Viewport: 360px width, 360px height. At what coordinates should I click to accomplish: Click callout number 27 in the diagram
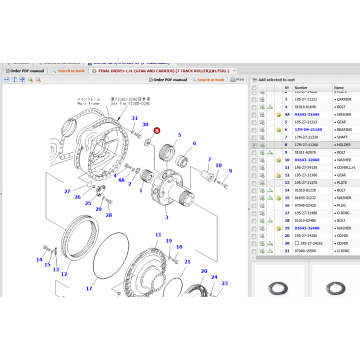pyautogui.click(x=67, y=191)
